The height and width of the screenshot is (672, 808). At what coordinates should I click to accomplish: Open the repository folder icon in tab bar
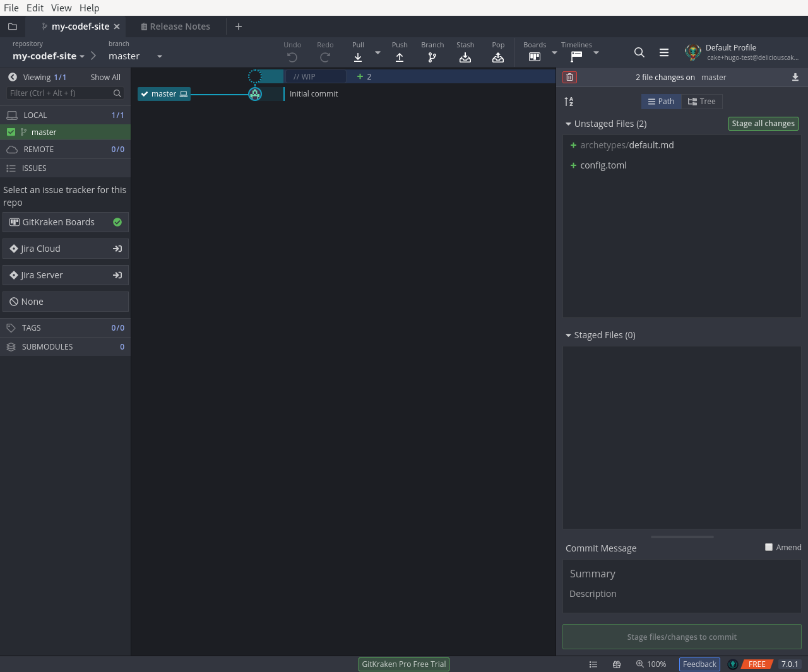pos(12,27)
